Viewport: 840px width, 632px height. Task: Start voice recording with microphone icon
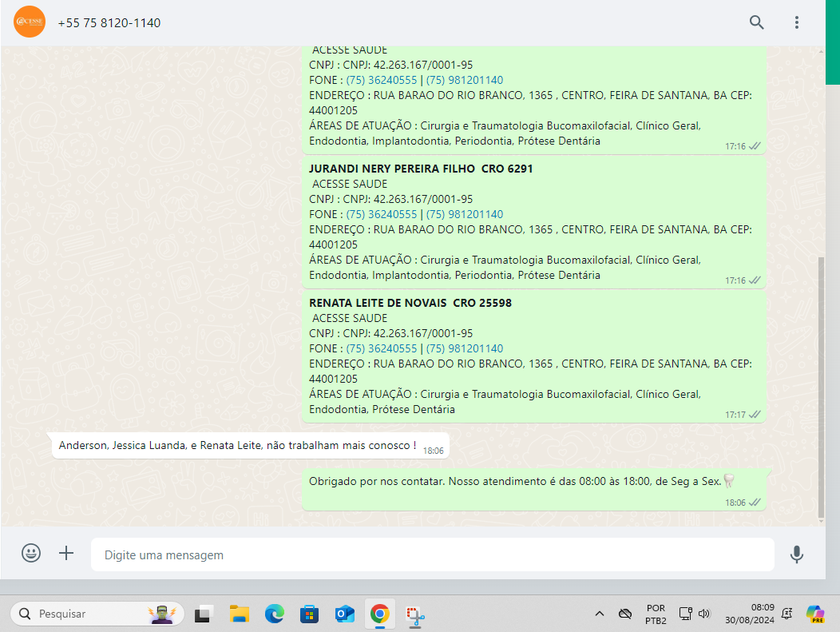(x=797, y=554)
